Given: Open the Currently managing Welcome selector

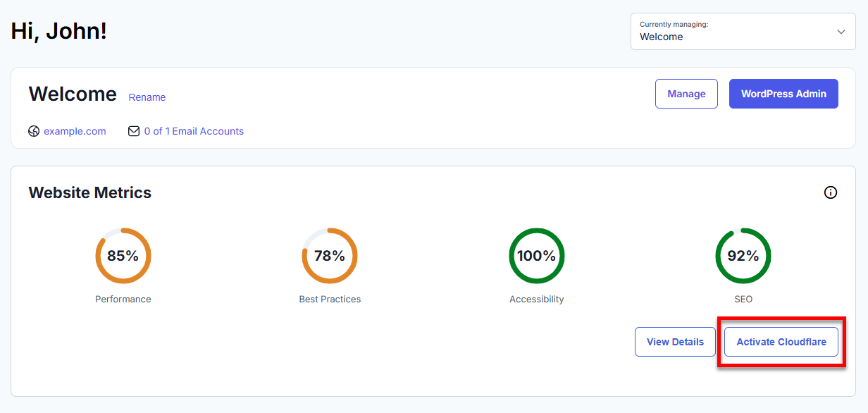Looking at the screenshot, I should (x=743, y=31).
